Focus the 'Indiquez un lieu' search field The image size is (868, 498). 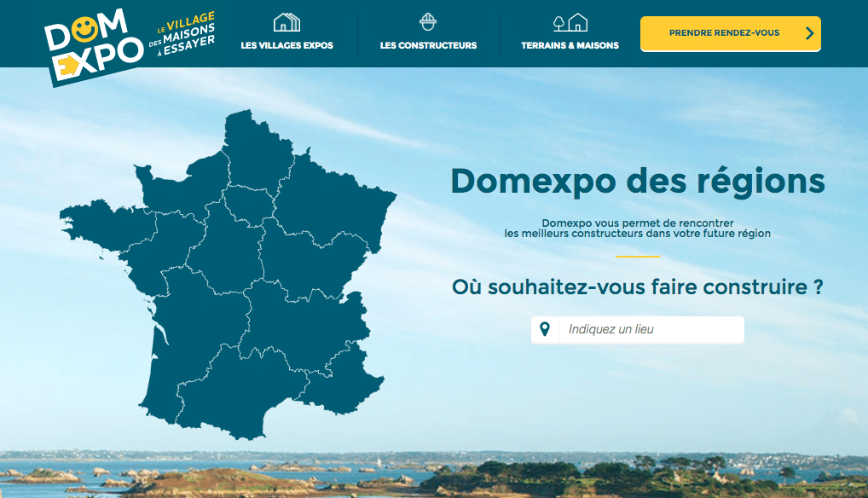point(650,329)
